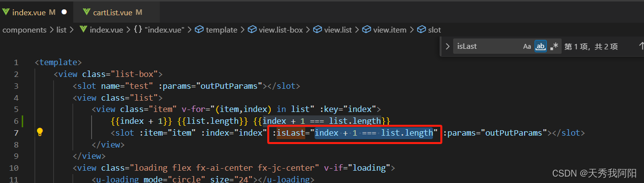Open the list folder breadcrumb
This screenshot has width=644, height=183.
tap(61, 30)
